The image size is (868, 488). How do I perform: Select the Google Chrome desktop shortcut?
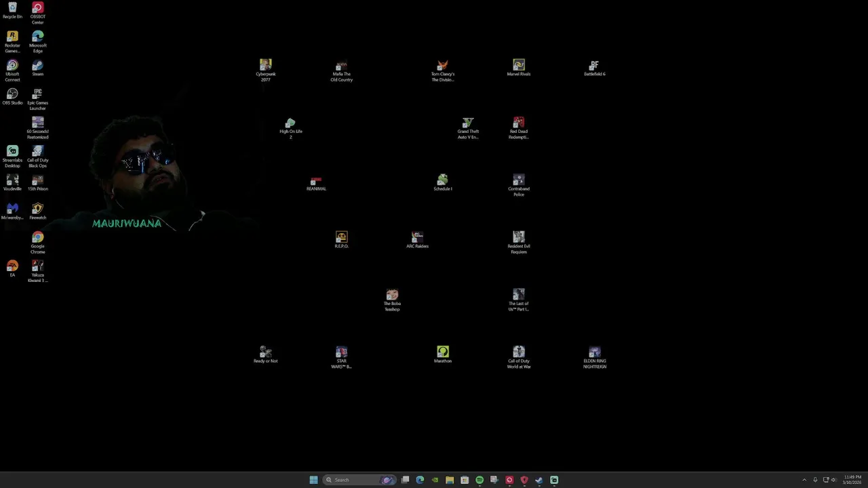38,243
